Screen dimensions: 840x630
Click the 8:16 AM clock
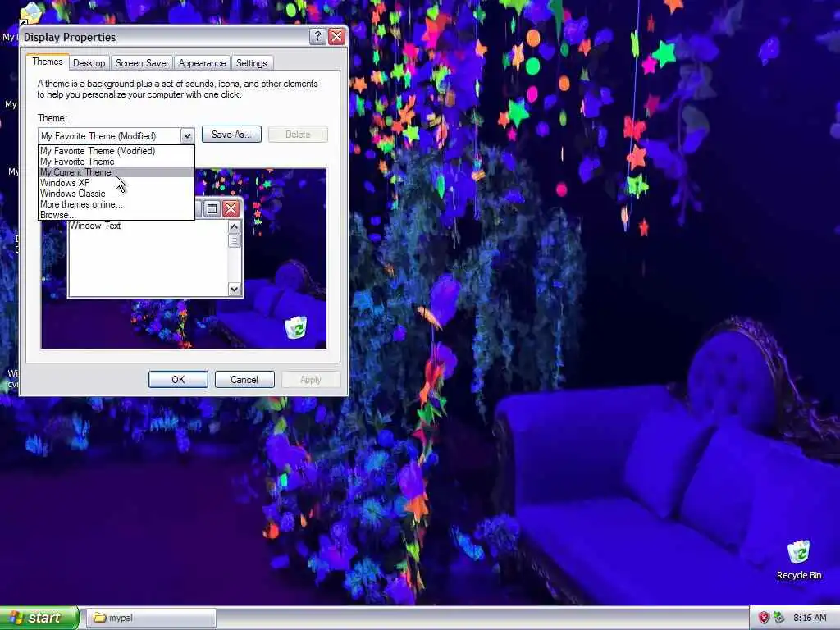[810, 618]
